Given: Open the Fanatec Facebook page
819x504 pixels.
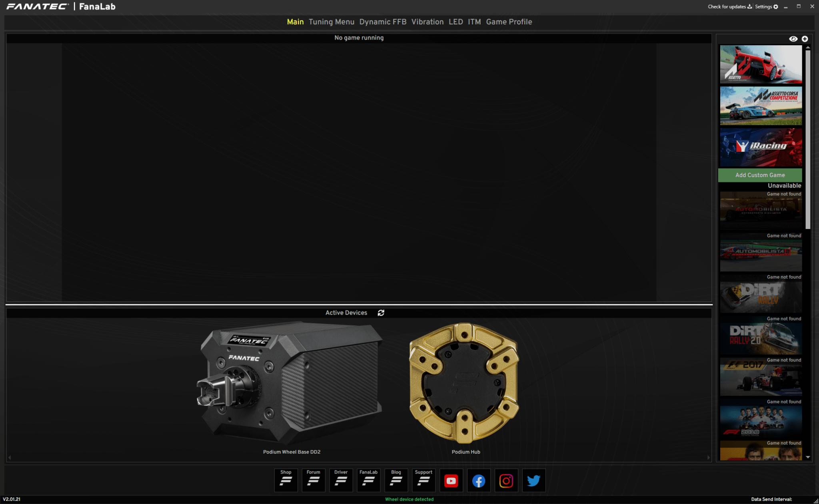Looking at the screenshot, I should tap(479, 480).
